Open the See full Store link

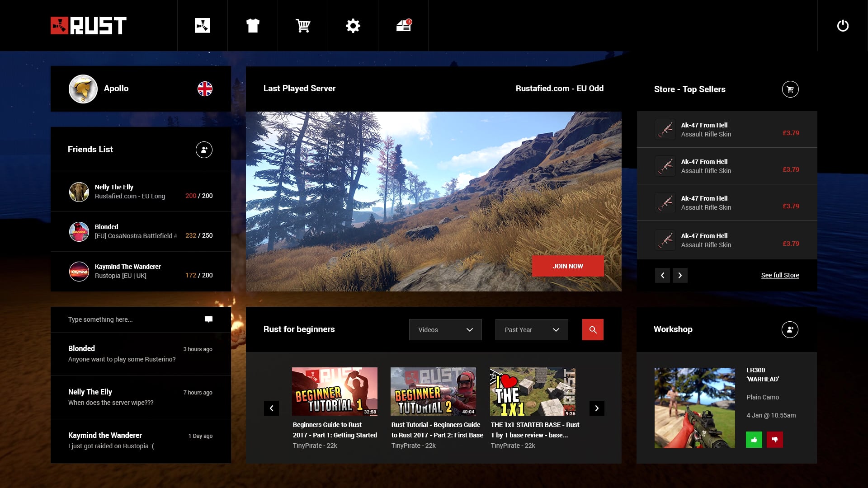coord(780,275)
